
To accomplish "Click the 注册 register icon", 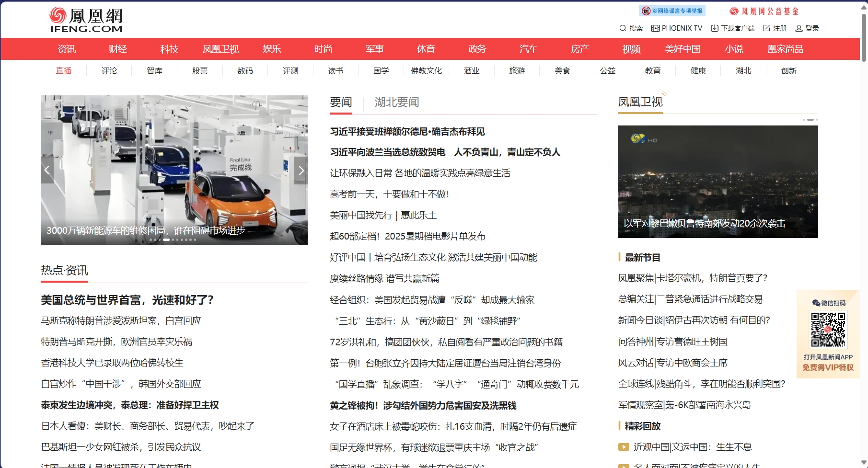I will tap(766, 28).
